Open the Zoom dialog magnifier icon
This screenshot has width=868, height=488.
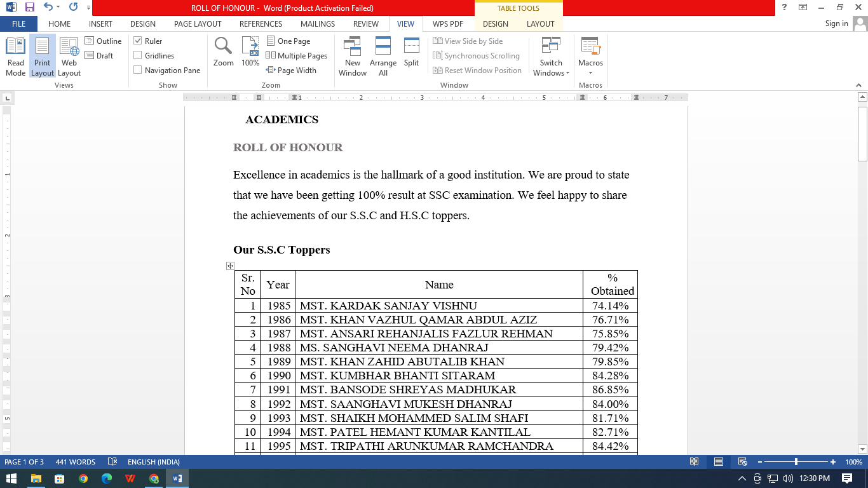(x=223, y=52)
